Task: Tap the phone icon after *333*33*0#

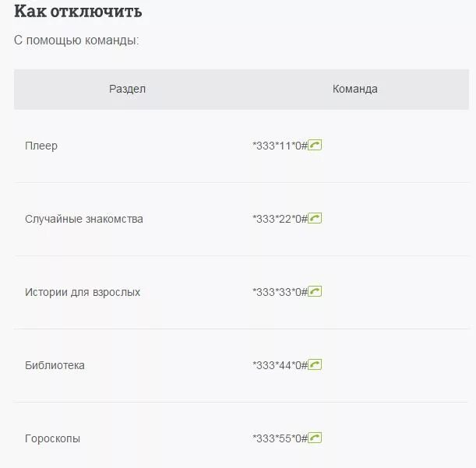Action: coord(315,291)
